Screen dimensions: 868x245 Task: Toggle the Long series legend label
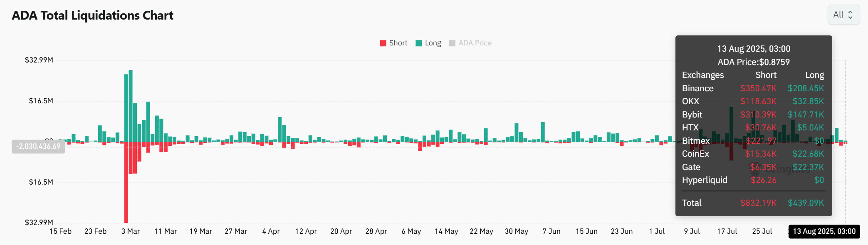[x=433, y=43]
